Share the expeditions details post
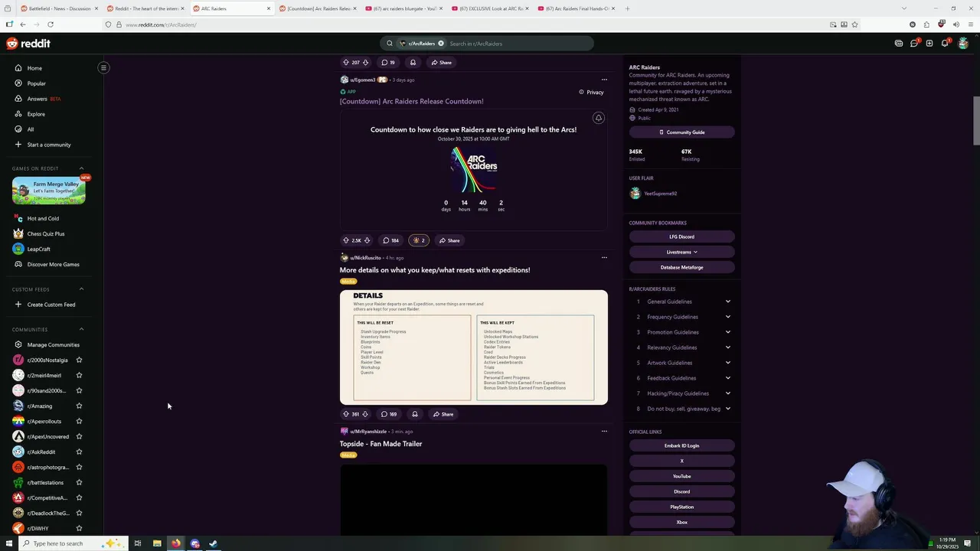The height and width of the screenshot is (551, 980). click(443, 414)
